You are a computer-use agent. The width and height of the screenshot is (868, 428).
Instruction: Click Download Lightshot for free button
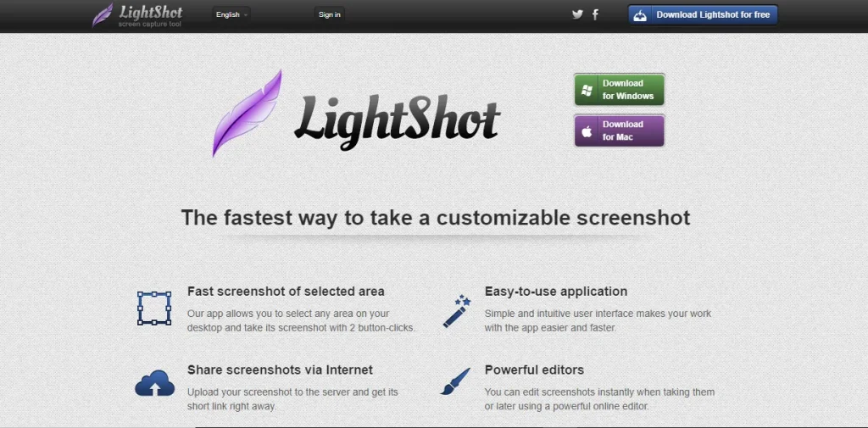coord(703,15)
